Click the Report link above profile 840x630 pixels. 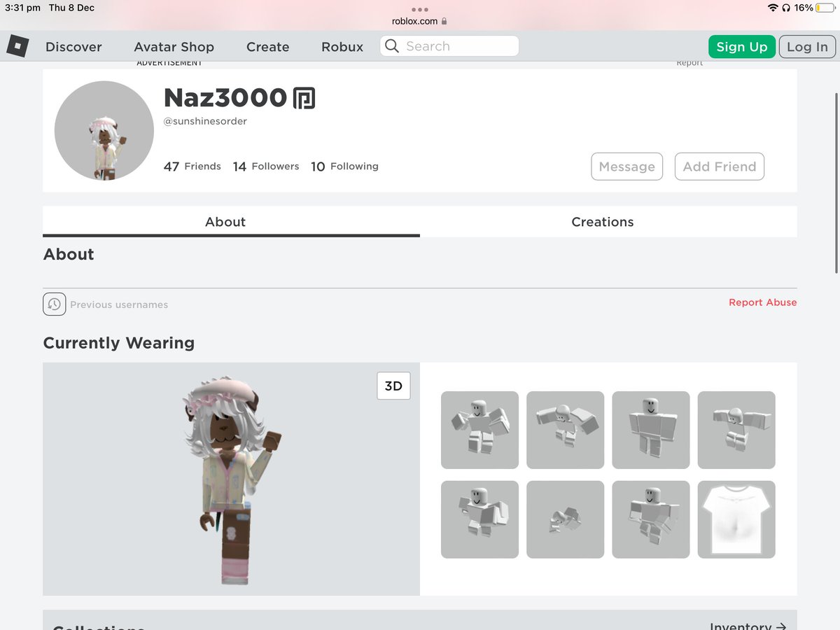coord(689,63)
